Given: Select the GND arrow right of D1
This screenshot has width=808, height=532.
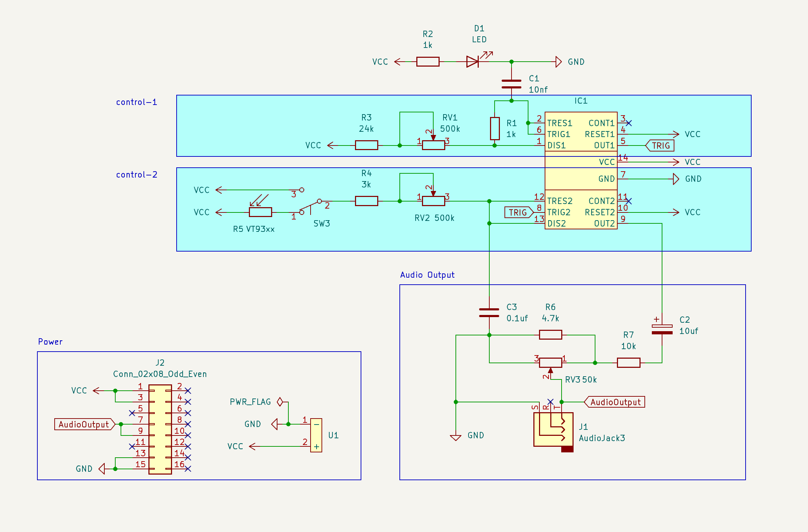Looking at the screenshot, I should (558, 62).
